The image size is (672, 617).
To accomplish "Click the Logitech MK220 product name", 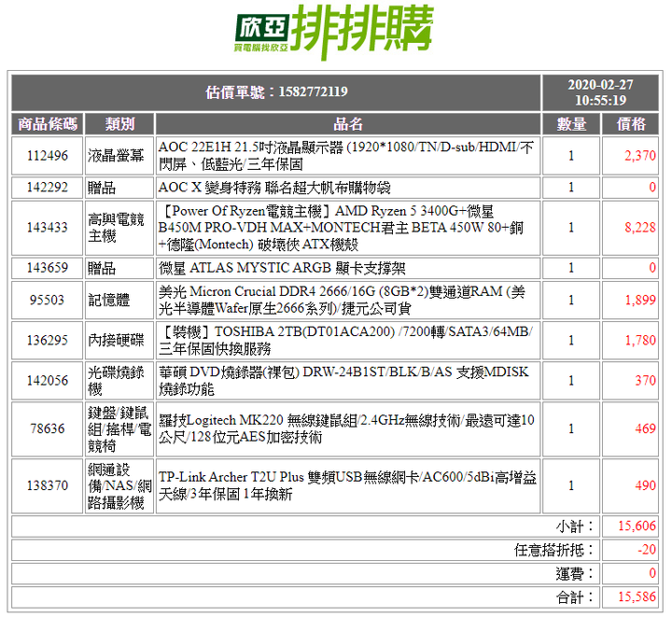I will [x=346, y=428].
